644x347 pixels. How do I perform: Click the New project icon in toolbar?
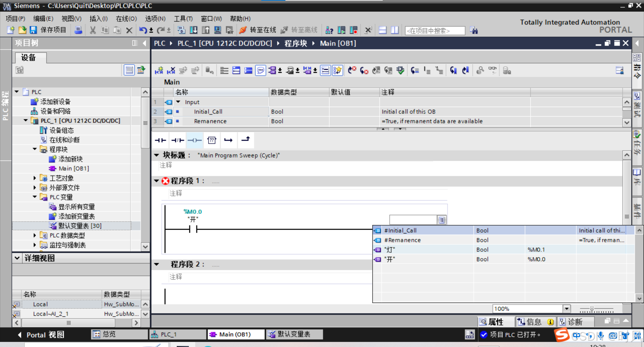coord(11,30)
